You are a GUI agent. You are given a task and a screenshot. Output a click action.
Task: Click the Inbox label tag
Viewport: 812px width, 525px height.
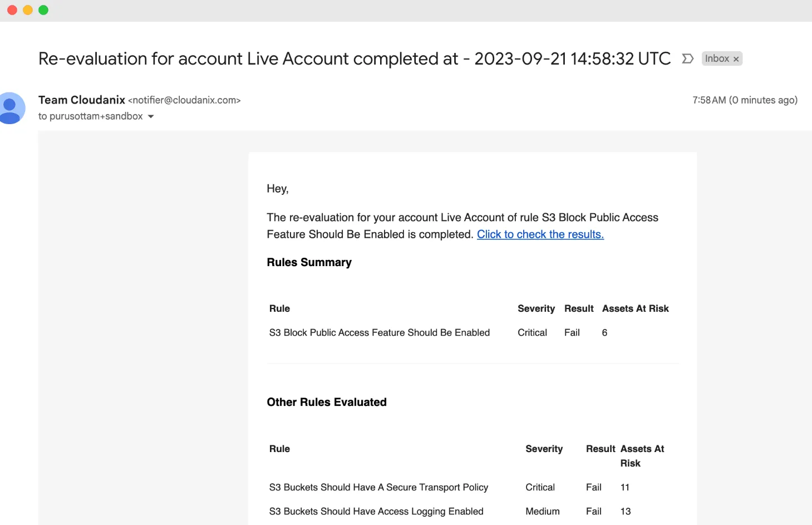coord(717,58)
